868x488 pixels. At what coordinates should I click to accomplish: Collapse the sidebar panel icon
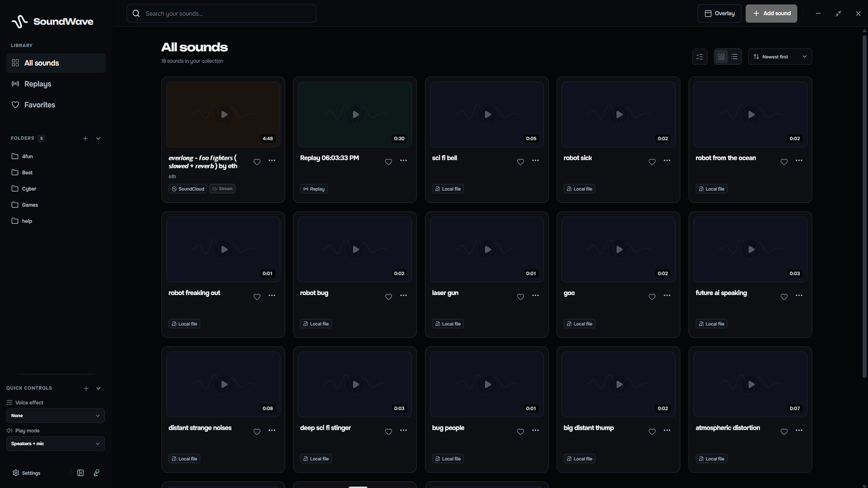80,473
